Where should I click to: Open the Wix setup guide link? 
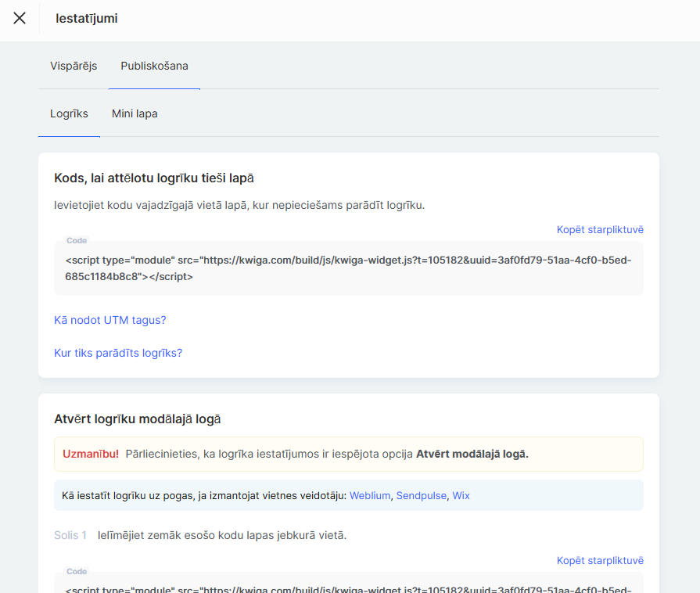coord(461,495)
